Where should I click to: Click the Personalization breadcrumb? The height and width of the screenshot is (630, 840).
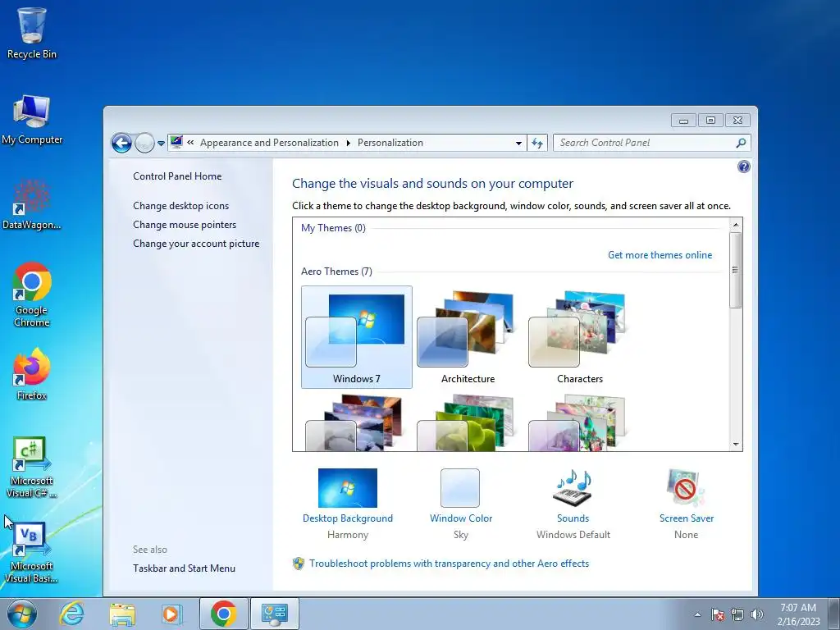point(390,143)
